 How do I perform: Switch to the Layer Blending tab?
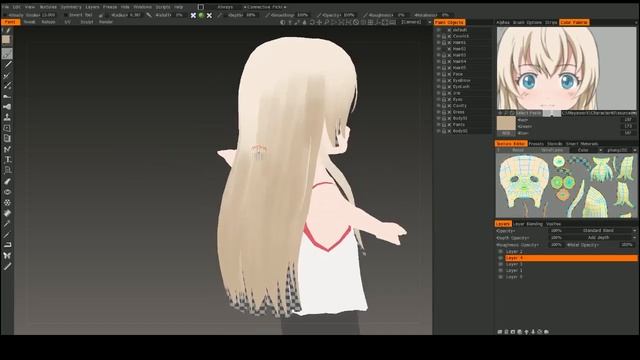click(528, 224)
